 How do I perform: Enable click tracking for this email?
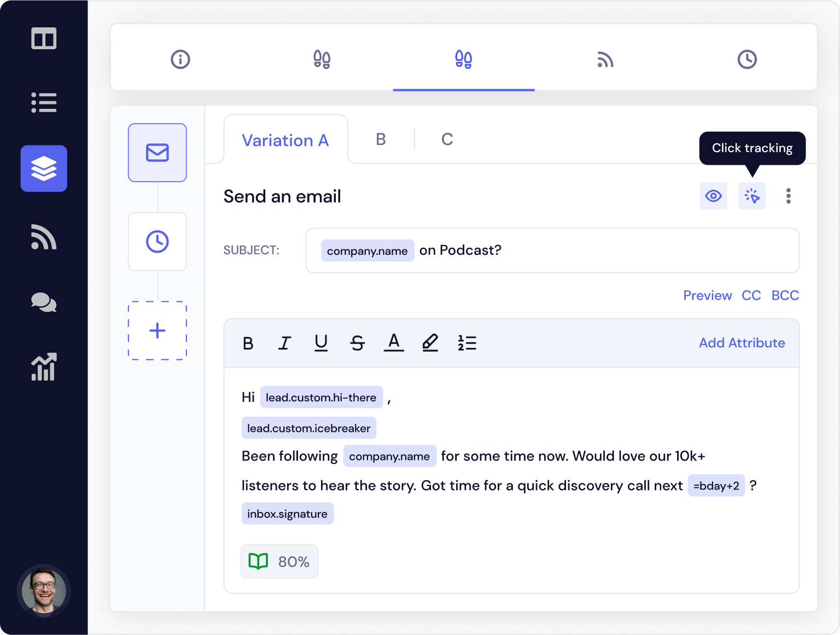(752, 196)
